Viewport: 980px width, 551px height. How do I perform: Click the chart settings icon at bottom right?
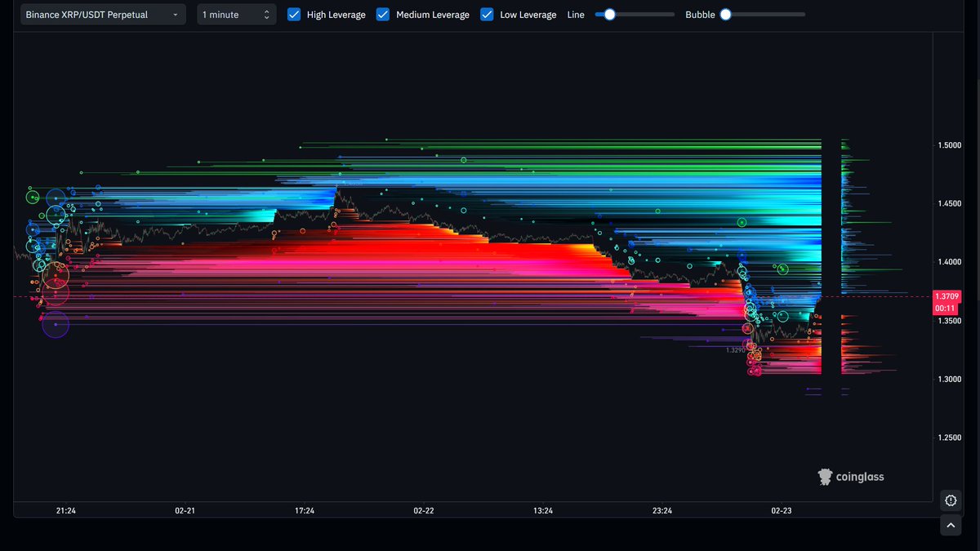pyautogui.click(x=951, y=500)
